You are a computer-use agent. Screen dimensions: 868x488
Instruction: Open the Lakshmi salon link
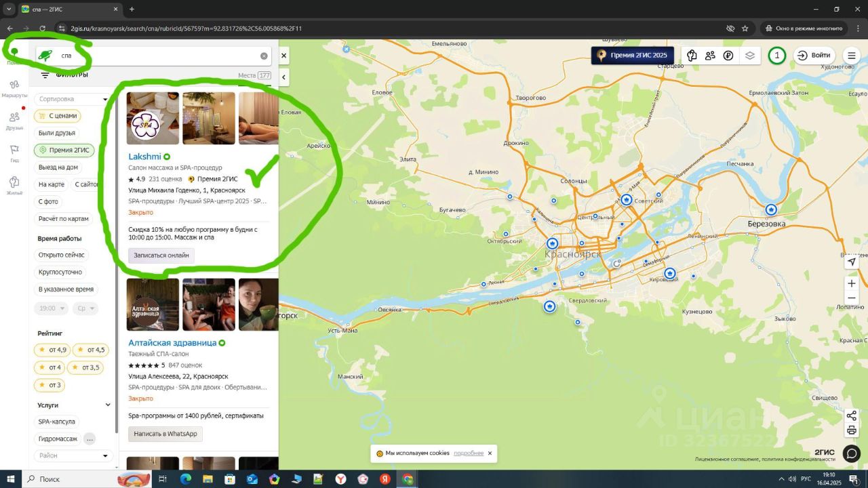coord(145,157)
